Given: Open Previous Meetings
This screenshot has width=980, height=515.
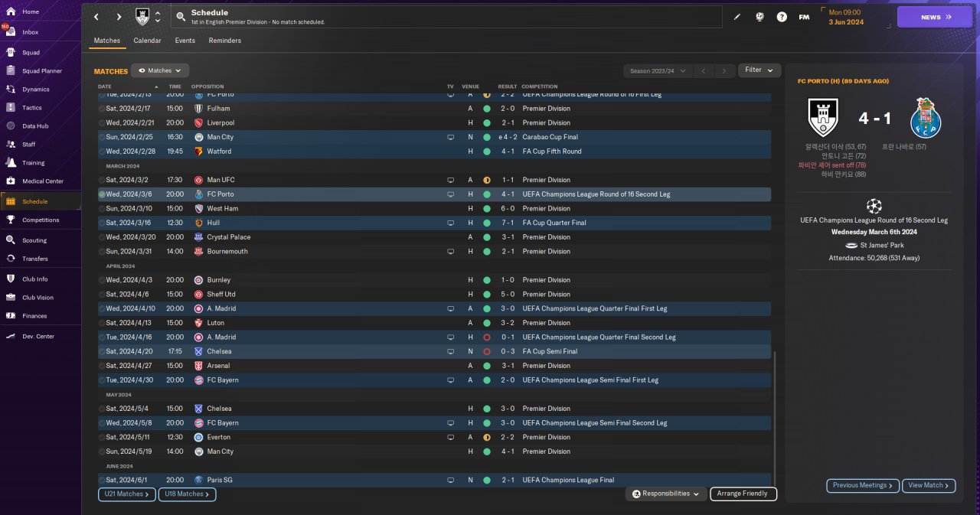Looking at the screenshot, I should pos(863,485).
